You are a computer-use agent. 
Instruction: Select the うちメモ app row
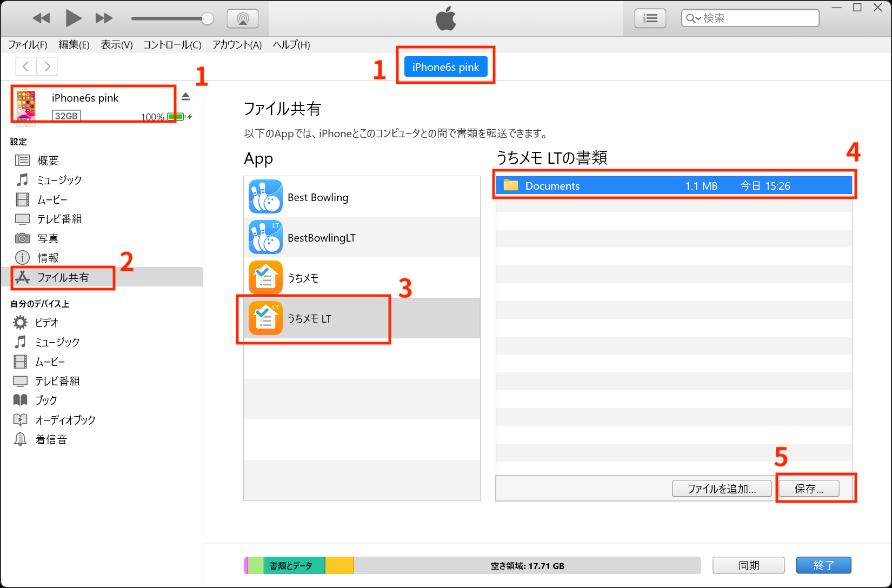click(362, 278)
